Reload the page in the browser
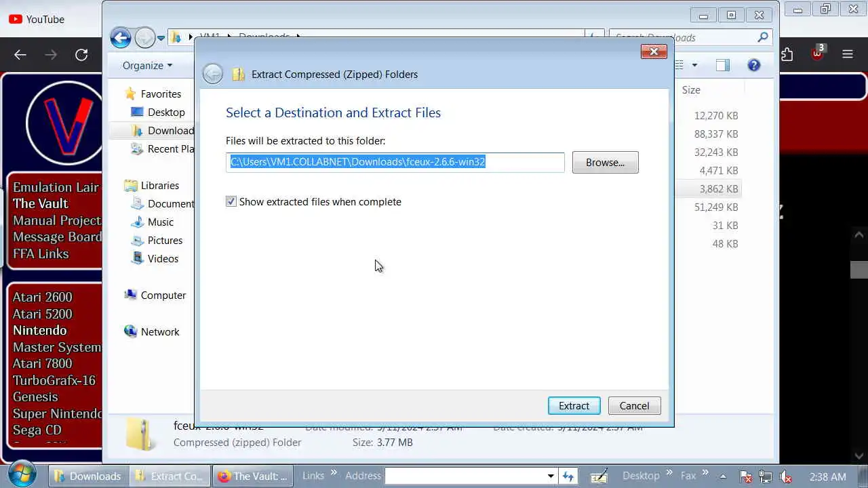 coord(81,55)
